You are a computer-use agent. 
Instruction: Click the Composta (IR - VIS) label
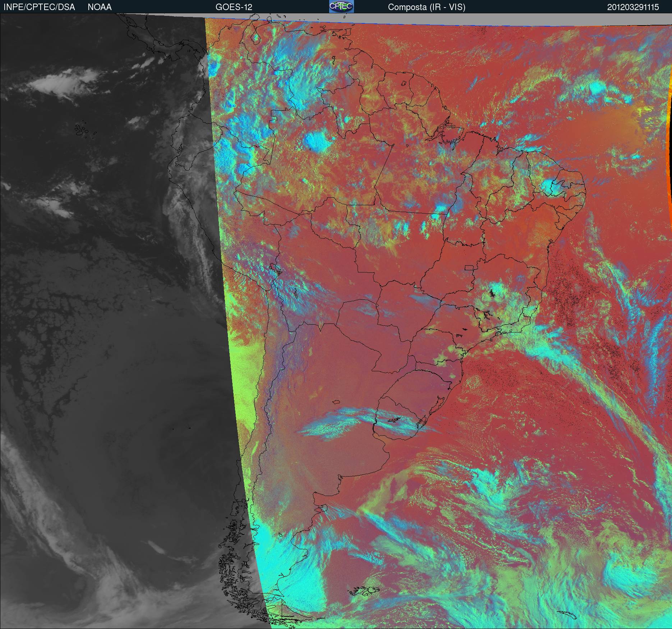pos(427,7)
